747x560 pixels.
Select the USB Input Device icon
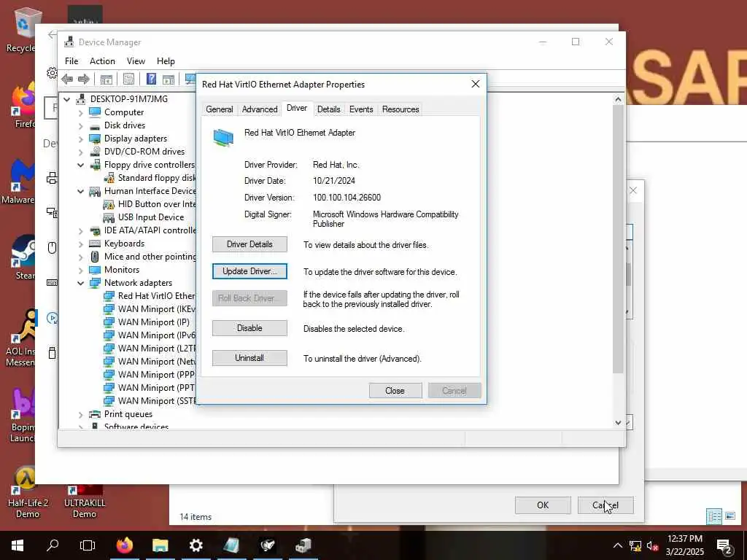[109, 217]
